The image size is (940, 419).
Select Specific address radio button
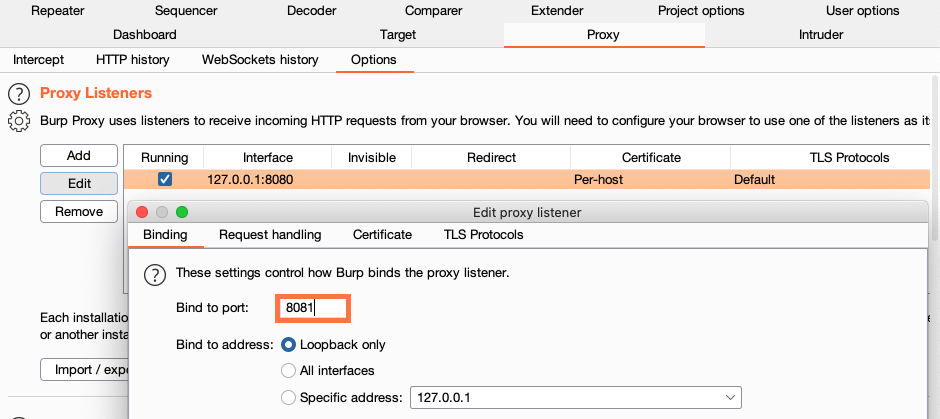[288, 397]
